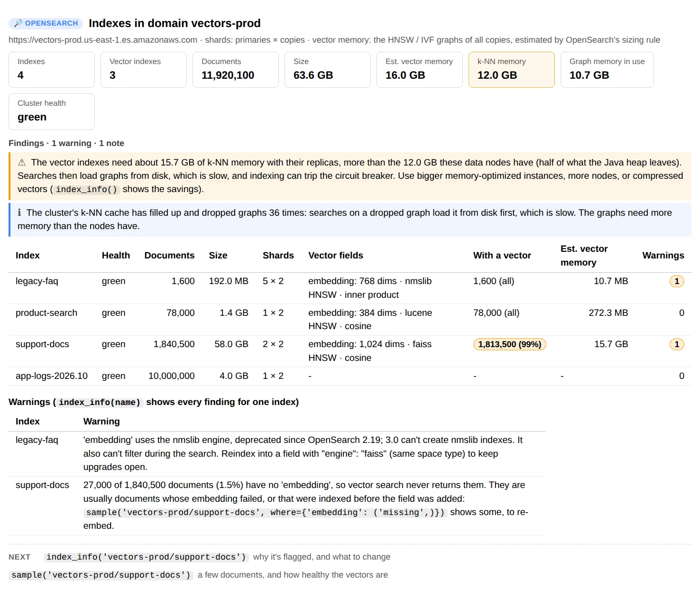Click the Graph memory in use card
This screenshot has width=700, height=589.
click(x=607, y=70)
